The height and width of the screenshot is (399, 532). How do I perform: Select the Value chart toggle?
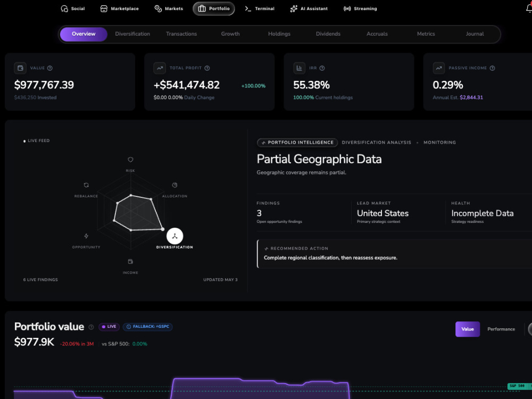point(468,329)
